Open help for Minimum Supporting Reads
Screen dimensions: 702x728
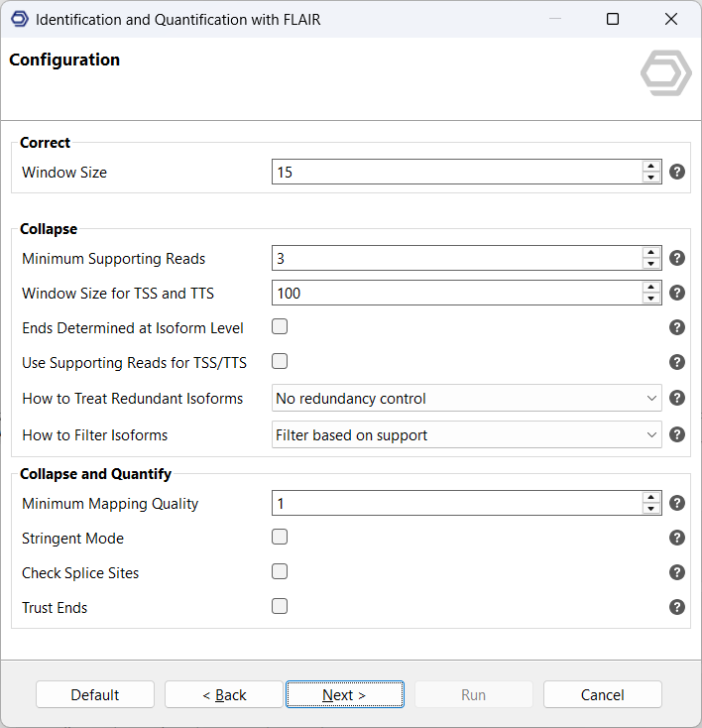click(677, 258)
